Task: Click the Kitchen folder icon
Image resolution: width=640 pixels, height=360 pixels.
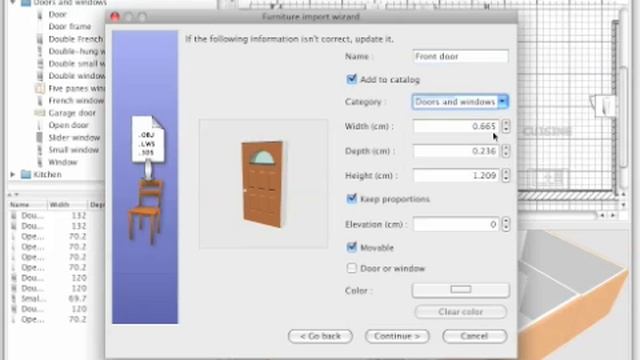Action: point(26,174)
